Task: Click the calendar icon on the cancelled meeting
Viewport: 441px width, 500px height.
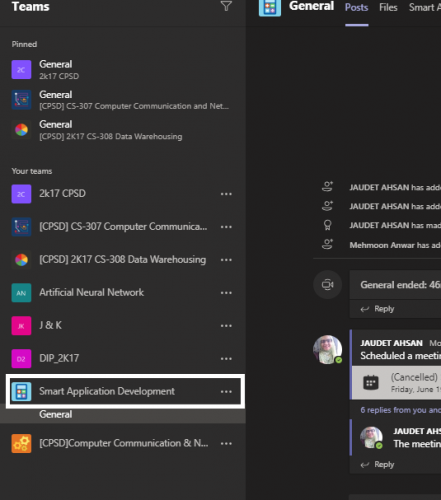Action: tap(371, 383)
